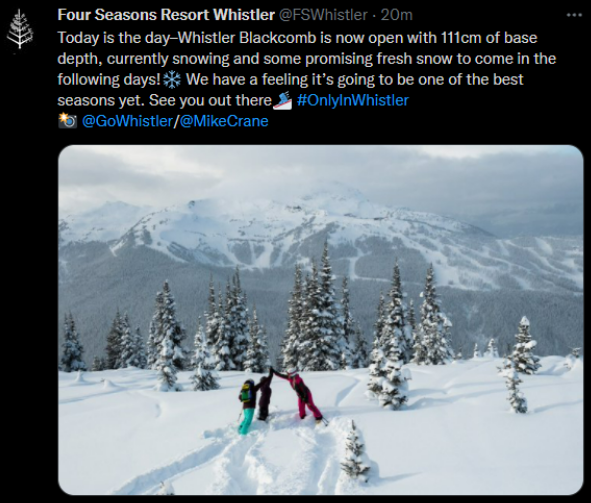The height and width of the screenshot is (503, 591).
Task: Click the skier emoji after "out there"
Action: 283,101
